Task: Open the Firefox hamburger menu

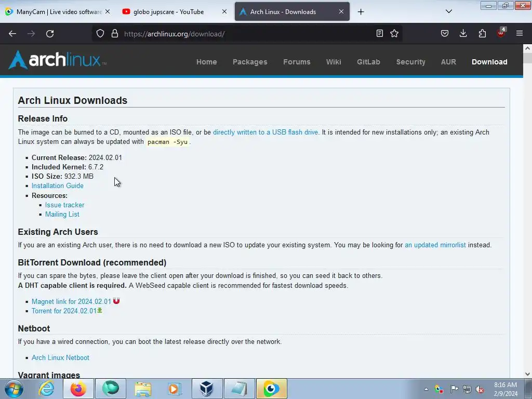Action: coord(520,33)
